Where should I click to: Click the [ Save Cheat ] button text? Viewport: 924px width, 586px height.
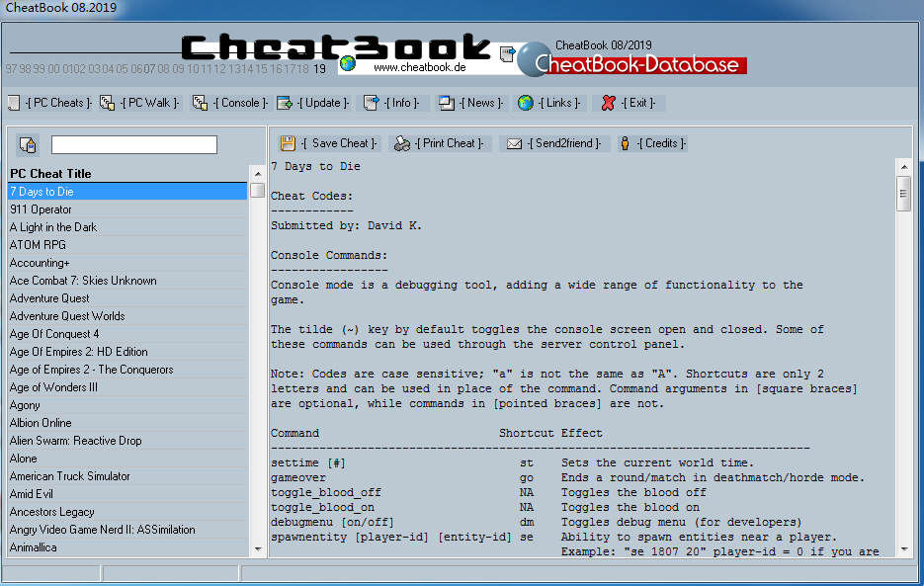coord(339,143)
